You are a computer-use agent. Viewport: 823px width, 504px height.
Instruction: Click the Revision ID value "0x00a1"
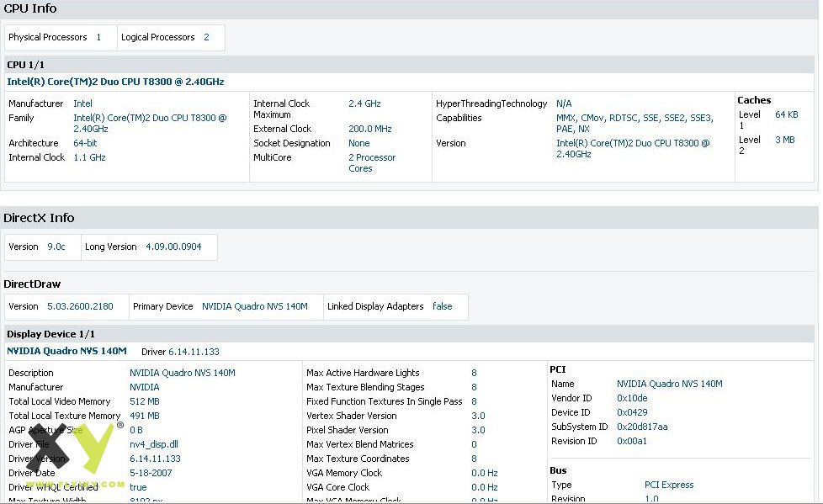coord(632,441)
